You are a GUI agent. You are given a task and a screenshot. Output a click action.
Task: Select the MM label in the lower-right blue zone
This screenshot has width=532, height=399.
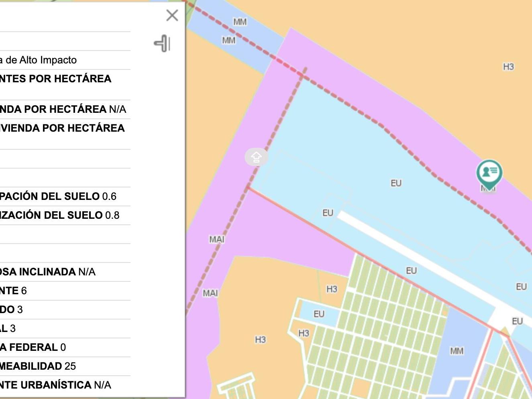457,351
